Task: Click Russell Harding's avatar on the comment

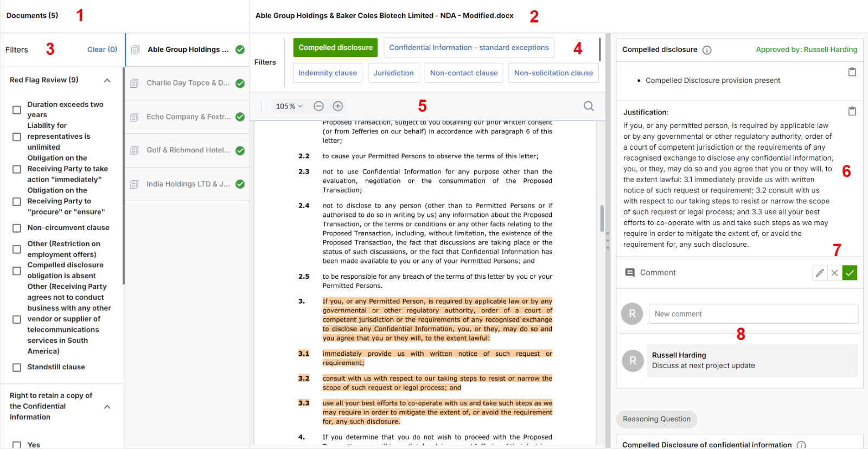Action: pos(633,361)
